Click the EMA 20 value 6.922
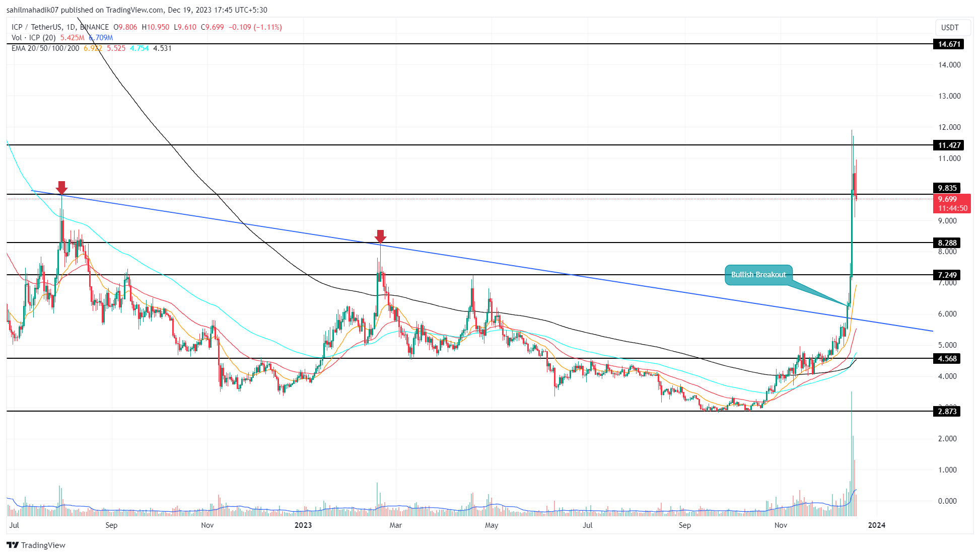Screen dimensions: 980x556 tap(93, 48)
